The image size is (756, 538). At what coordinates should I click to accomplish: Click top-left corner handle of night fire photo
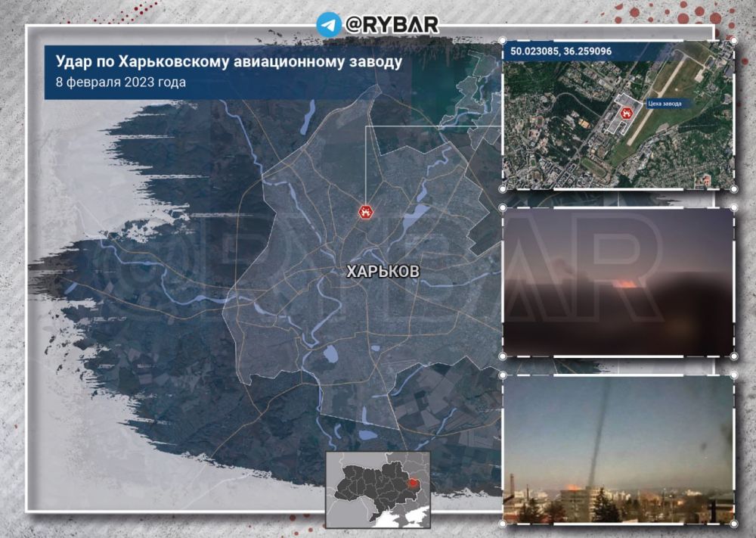click(x=503, y=207)
